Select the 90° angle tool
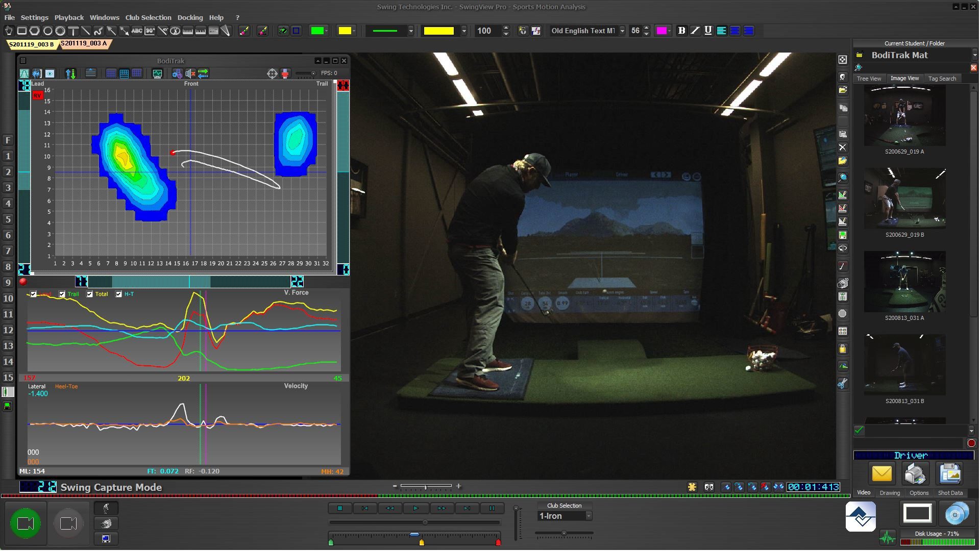Viewport: 980px width, 551px height. [150, 31]
